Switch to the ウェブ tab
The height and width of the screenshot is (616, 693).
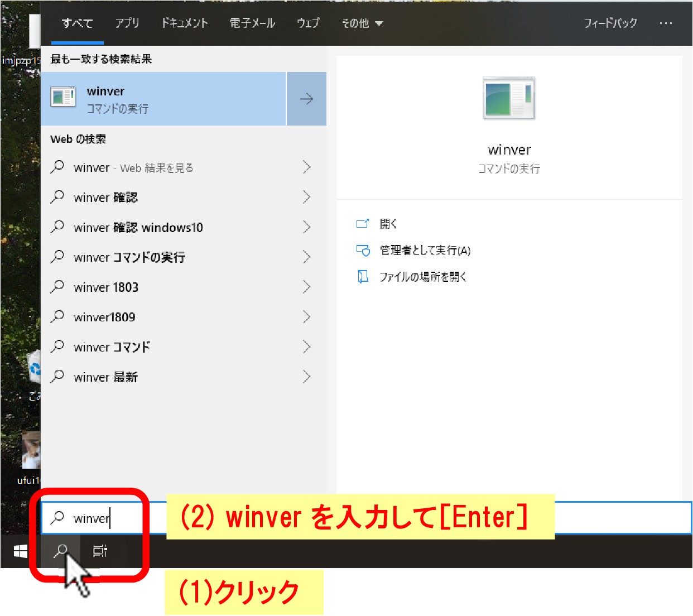click(x=309, y=23)
